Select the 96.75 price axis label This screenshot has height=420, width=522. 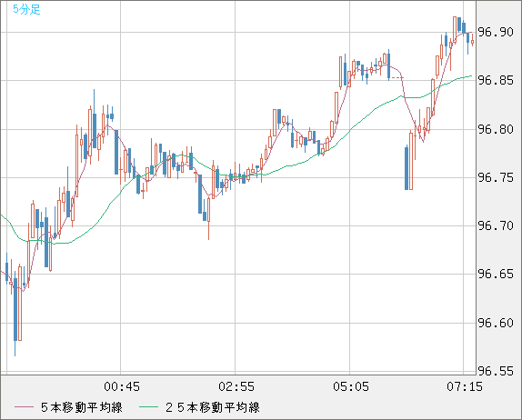496,177
